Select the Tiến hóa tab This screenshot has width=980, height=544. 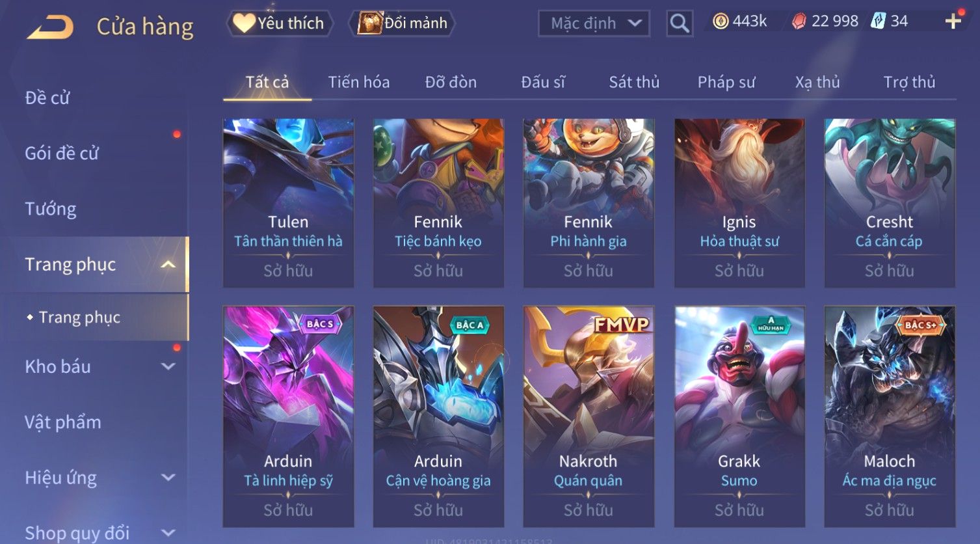coord(359,82)
